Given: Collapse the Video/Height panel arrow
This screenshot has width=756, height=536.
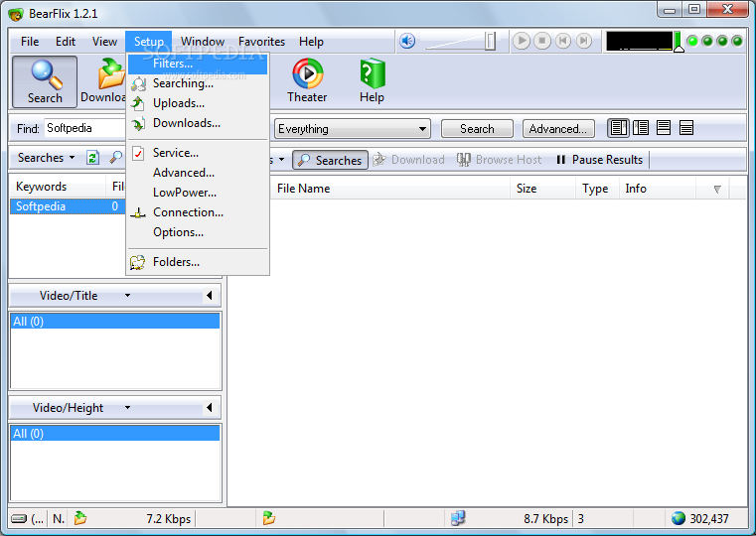Looking at the screenshot, I should tap(210, 407).
